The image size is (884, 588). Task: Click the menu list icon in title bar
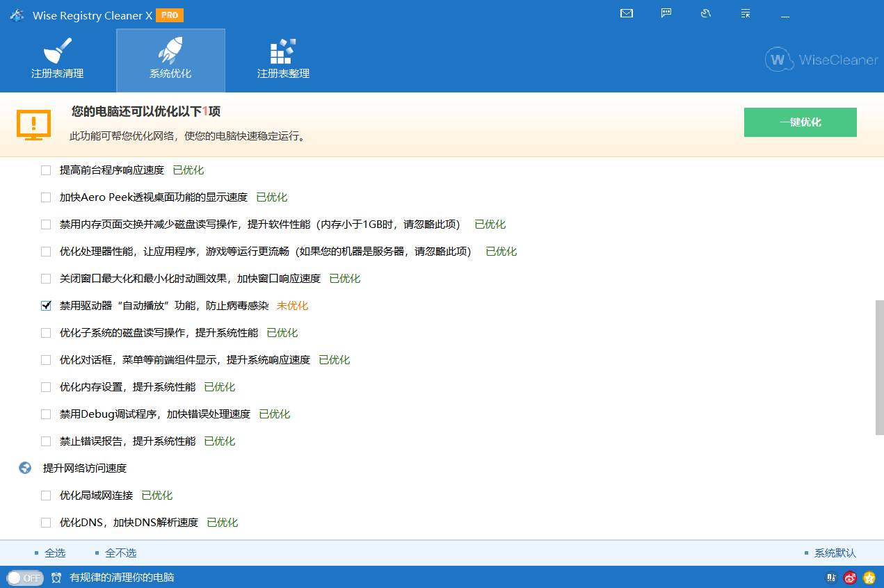click(x=745, y=14)
